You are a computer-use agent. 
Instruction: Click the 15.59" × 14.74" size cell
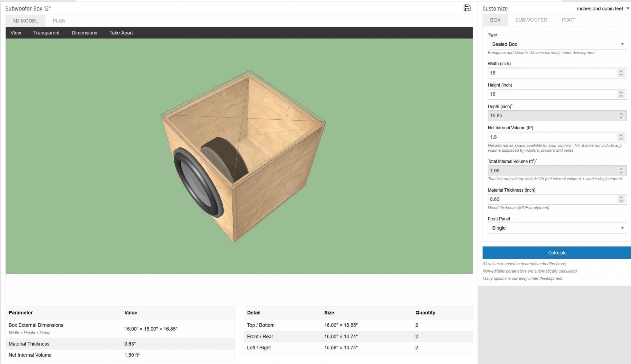point(341,348)
